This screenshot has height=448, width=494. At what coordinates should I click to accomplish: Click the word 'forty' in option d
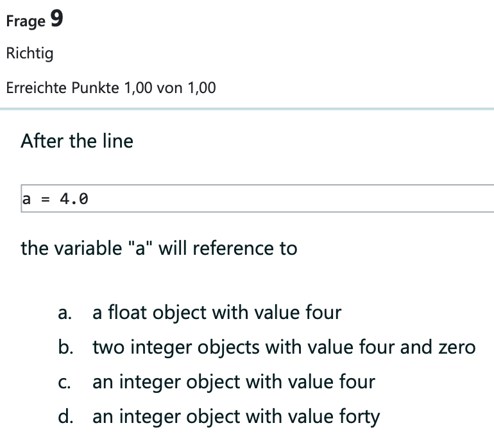pyautogui.click(x=358, y=417)
